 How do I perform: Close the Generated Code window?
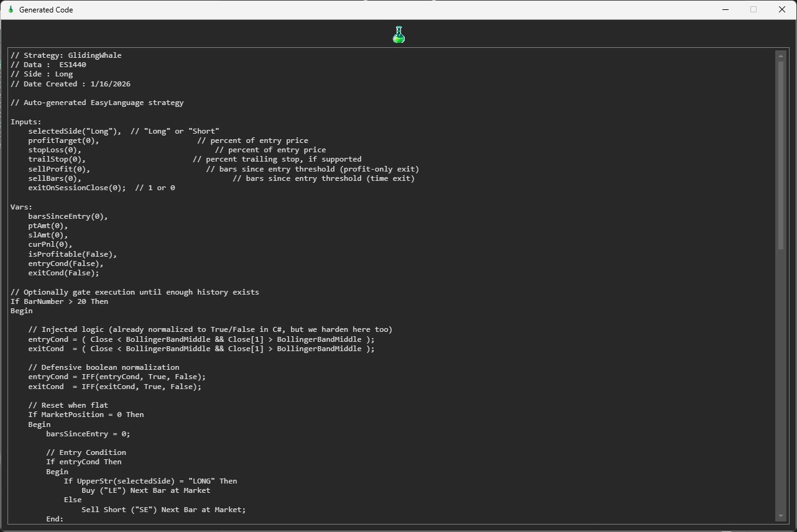782,9
